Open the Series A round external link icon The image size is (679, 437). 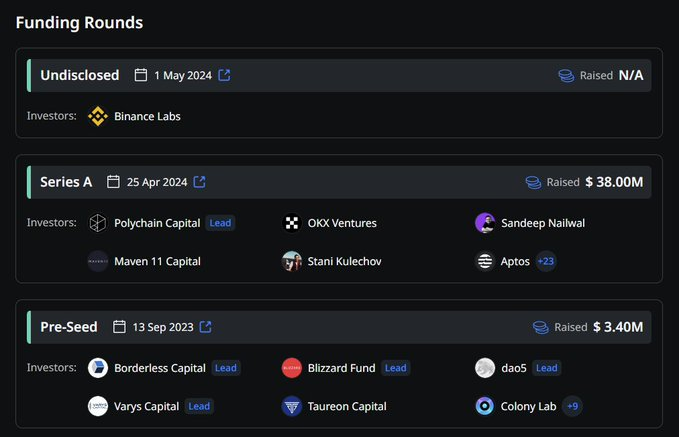point(200,182)
